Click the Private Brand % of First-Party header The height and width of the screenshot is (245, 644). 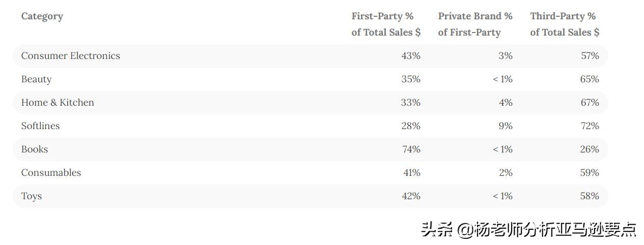[475, 24]
